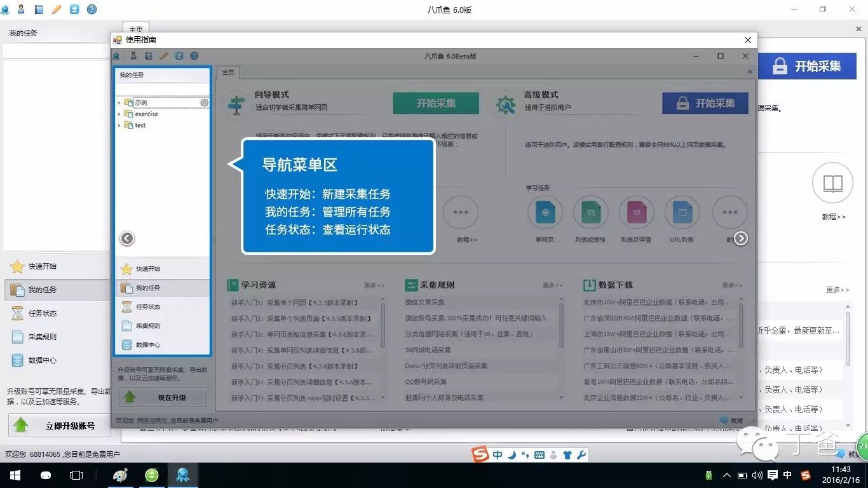Click 58同城电话采集 in the guide's rules list
The image size is (868, 488).
[428, 350]
